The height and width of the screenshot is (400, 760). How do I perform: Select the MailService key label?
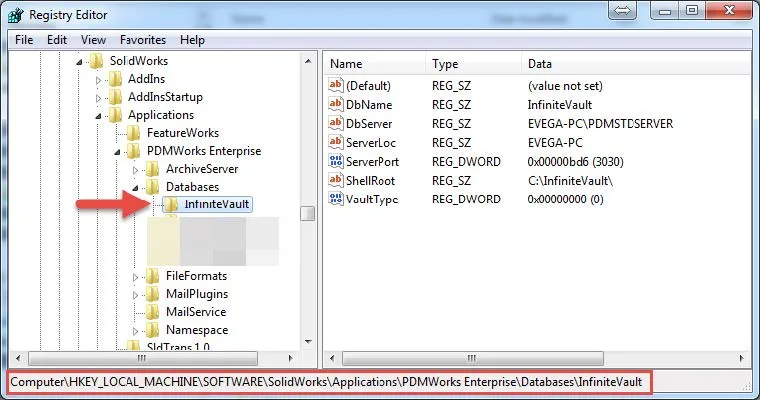point(196,312)
